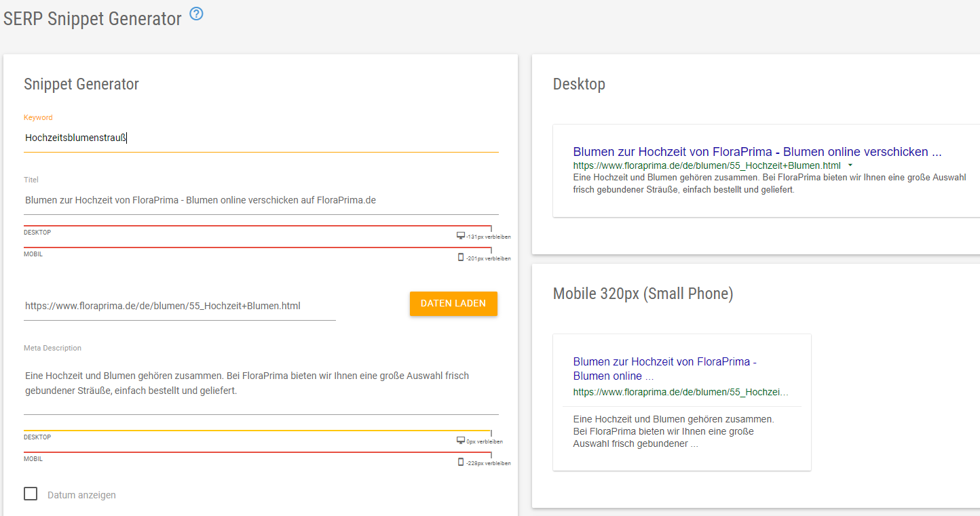Enable the Datum anzeigen checkbox
The height and width of the screenshot is (516, 980).
point(31,494)
